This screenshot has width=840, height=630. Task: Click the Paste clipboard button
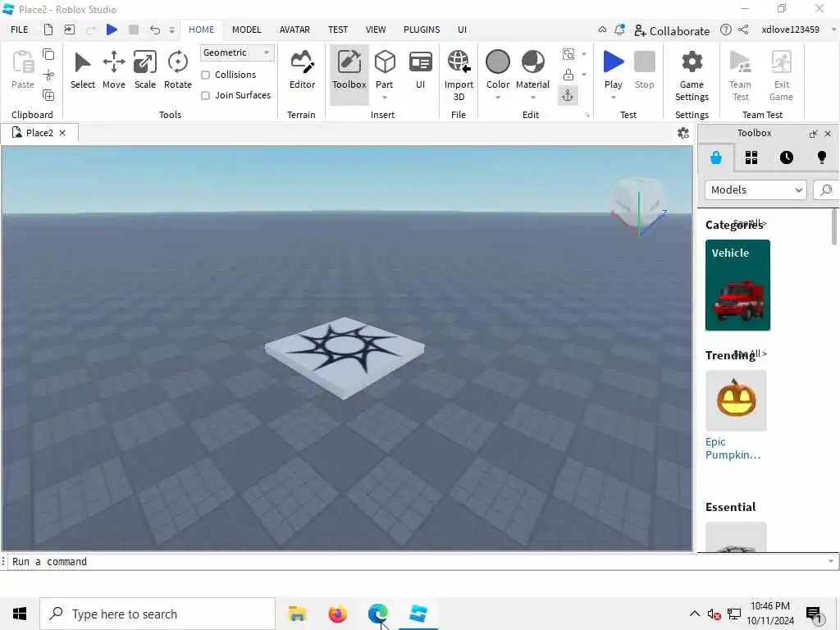23,70
